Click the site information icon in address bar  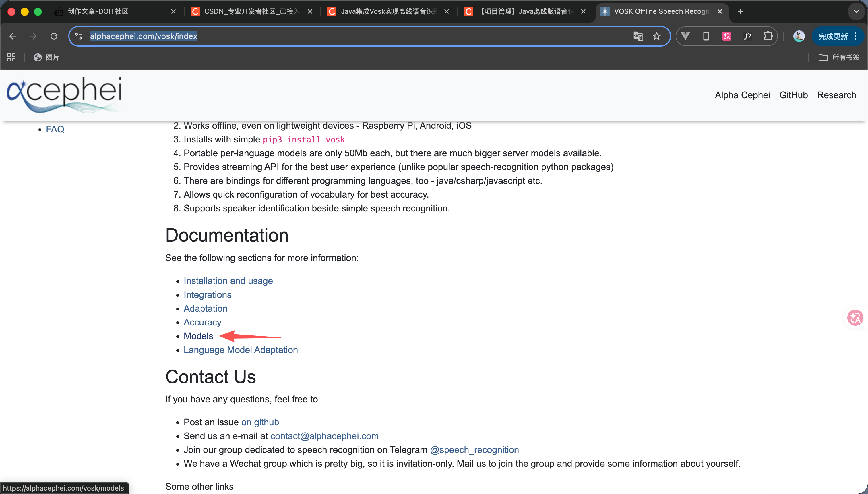coord(79,36)
